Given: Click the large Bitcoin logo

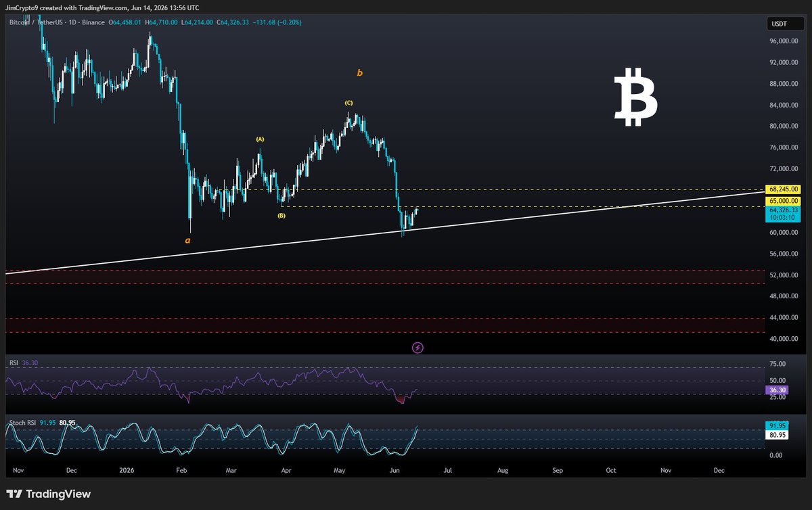Looking at the screenshot, I should tap(635, 96).
